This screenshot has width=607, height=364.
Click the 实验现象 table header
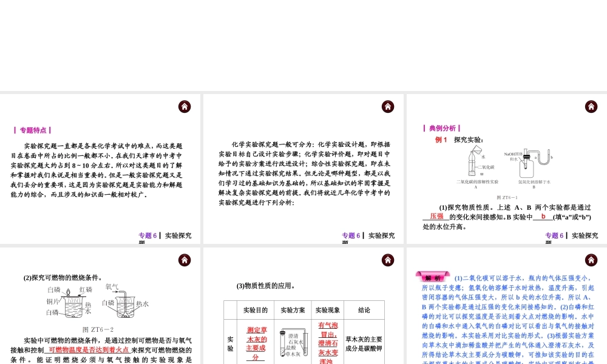coord(328,310)
